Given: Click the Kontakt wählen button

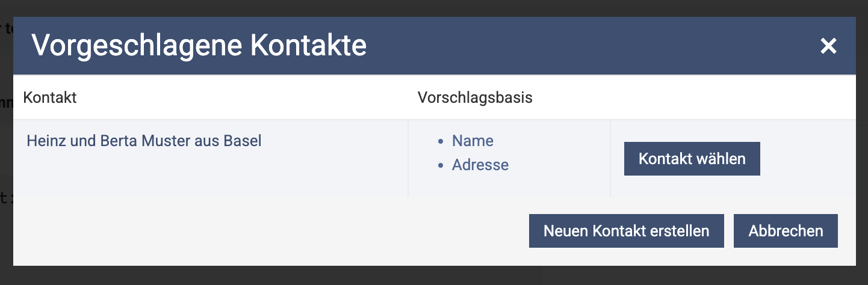Looking at the screenshot, I should click(692, 159).
